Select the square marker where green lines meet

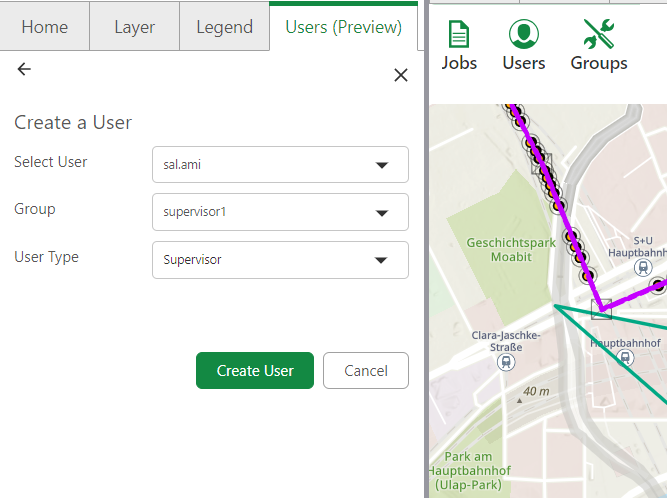[600, 309]
